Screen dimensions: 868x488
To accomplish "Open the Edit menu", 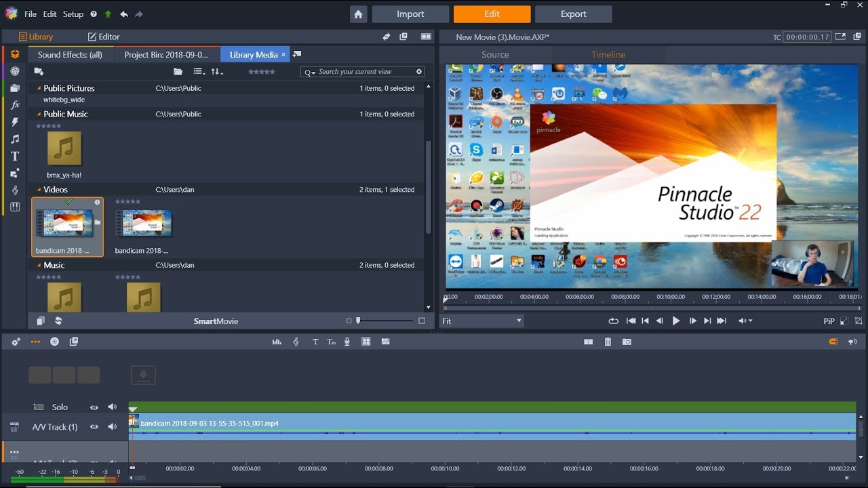I will tap(50, 14).
